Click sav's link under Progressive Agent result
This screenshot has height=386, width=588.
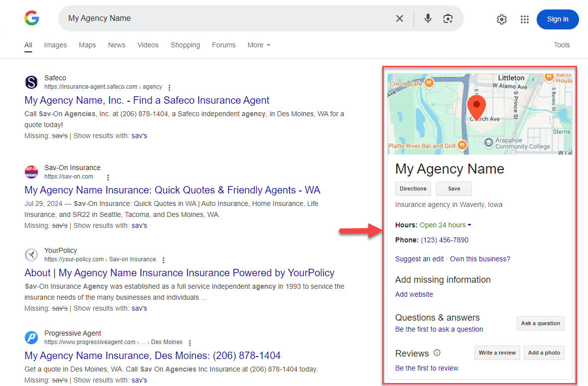pyautogui.click(x=139, y=380)
